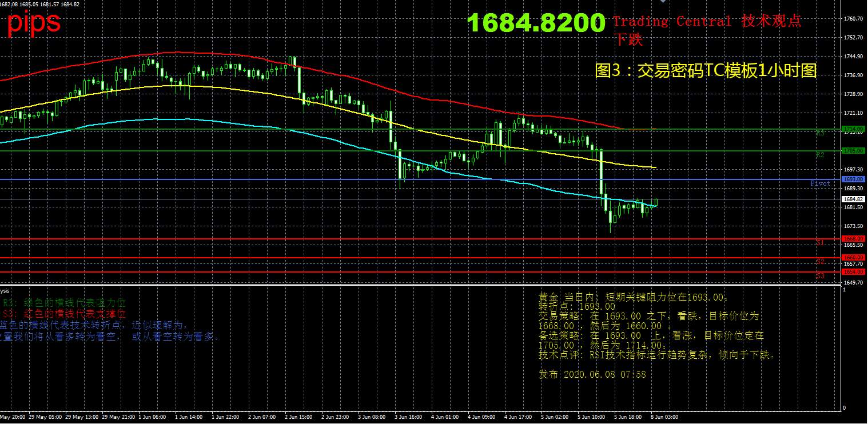Click the blue 1693.00 pivot price tag
The width and height of the screenshot is (868, 424).
(x=854, y=179)
